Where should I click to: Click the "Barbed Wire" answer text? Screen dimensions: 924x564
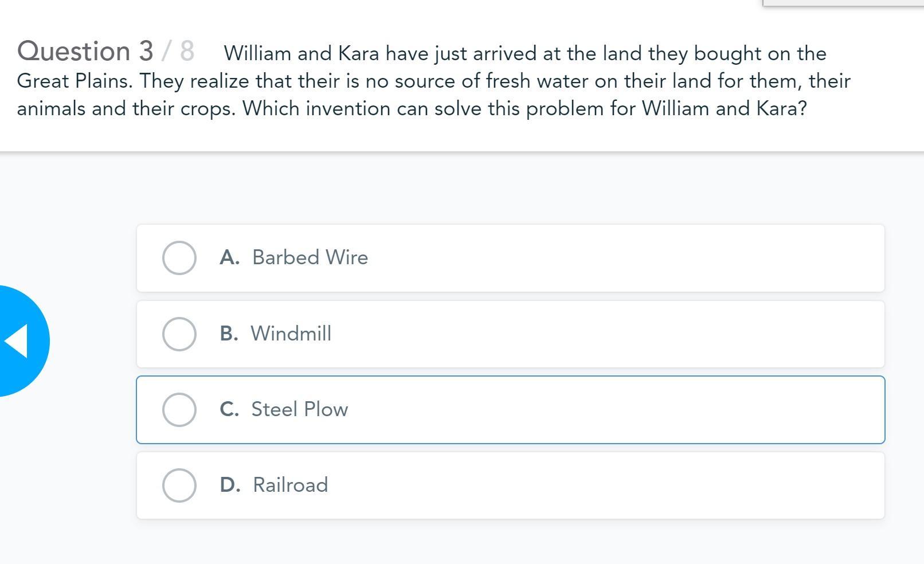point(310,257)
